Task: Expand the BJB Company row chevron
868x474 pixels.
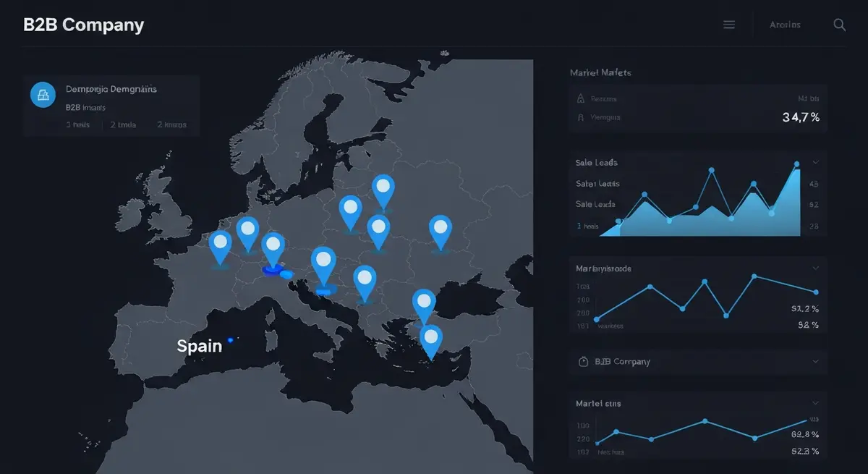Action: [x=816, y=361]
